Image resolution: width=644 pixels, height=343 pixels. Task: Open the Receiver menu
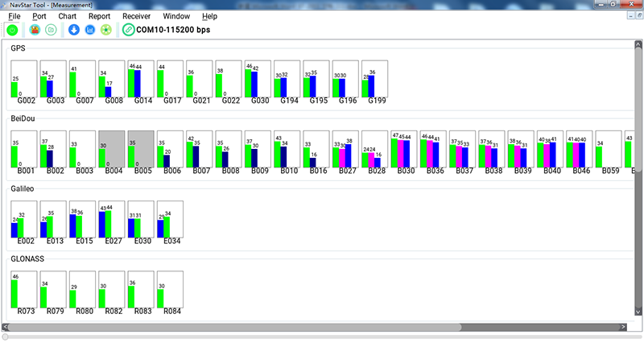(136, 16)
